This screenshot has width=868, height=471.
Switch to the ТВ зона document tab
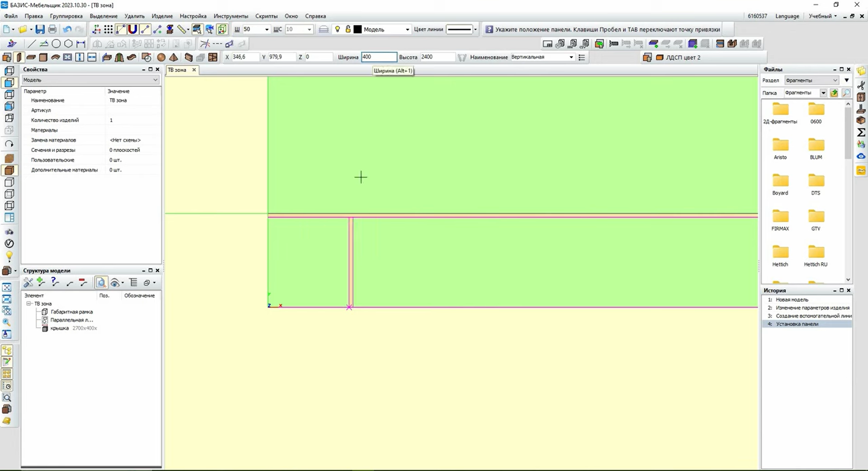[177, 70]
